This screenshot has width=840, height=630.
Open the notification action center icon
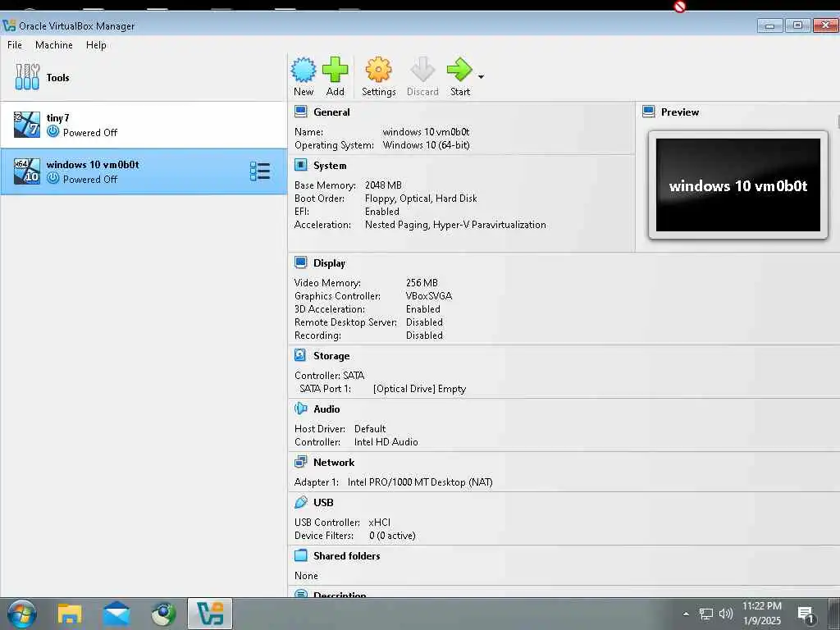[x=806, y=614]
